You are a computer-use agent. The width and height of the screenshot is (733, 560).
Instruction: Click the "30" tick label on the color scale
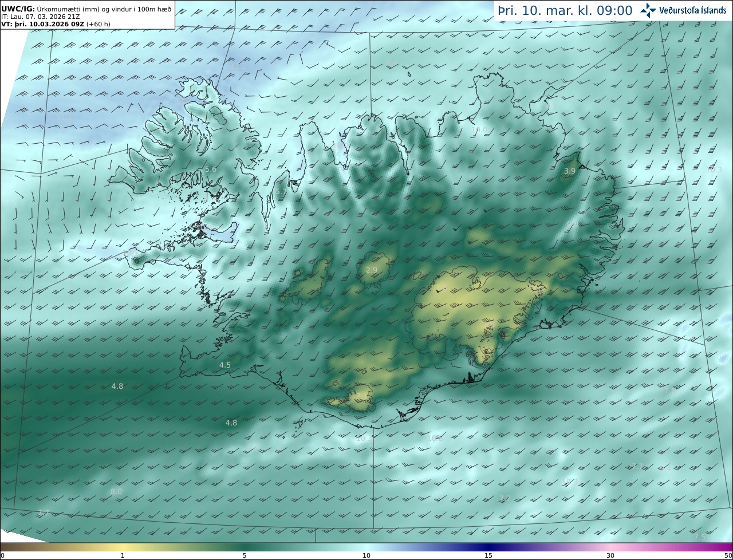click(x=610, y=555)
